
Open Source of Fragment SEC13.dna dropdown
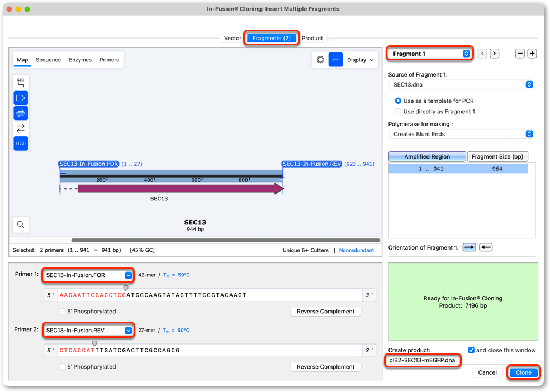(461, 84)
